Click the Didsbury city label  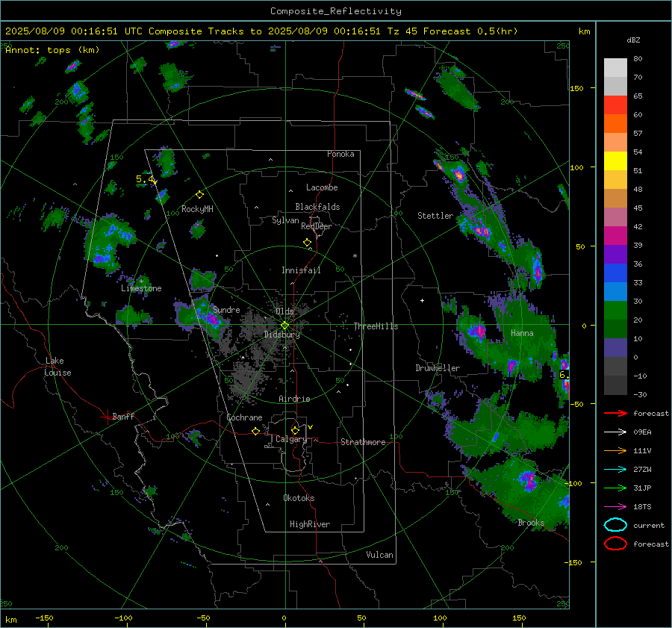(x=281, y=335)
